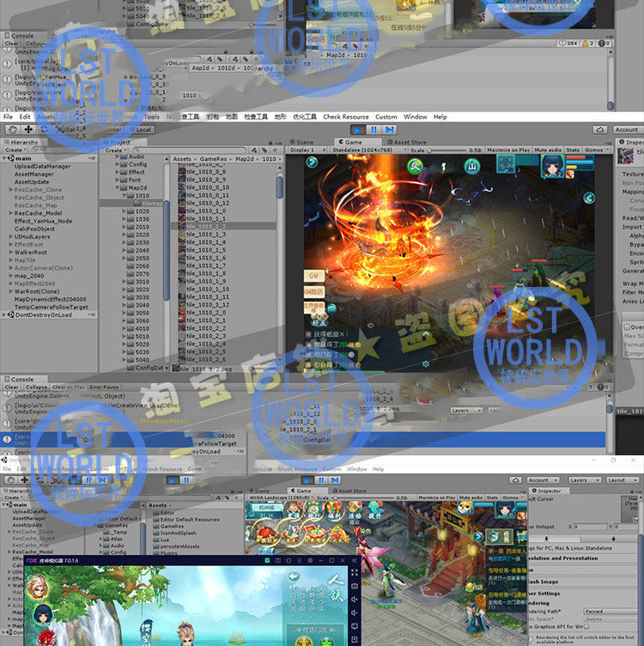
Task: Click volume up icon on Nox emulator sidebar
Action: click(355, 599)
